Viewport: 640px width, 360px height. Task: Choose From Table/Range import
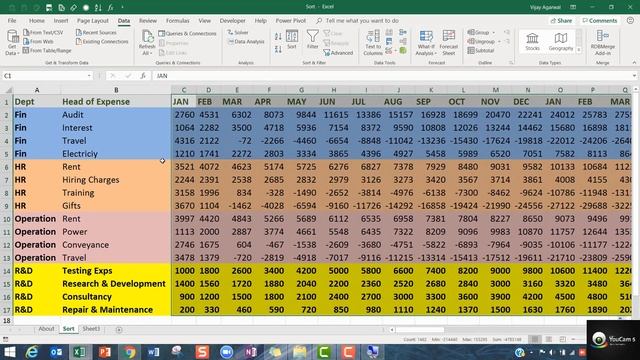(47, 50)
